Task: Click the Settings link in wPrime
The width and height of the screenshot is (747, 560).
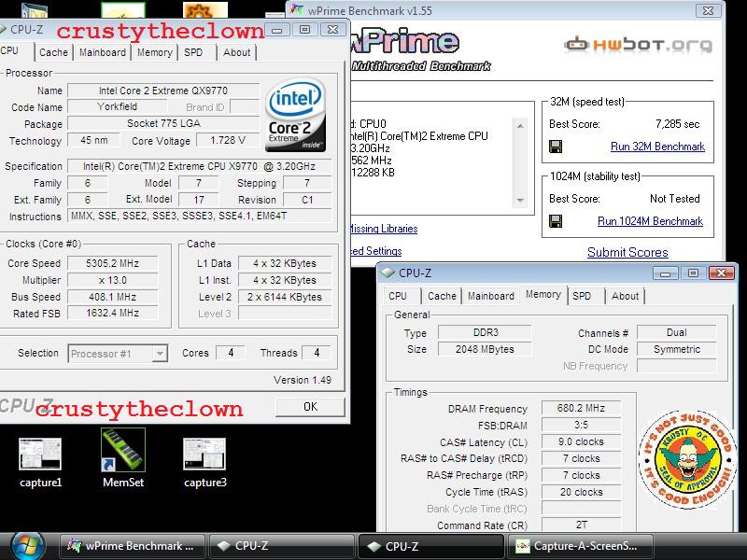Action: 376,251
